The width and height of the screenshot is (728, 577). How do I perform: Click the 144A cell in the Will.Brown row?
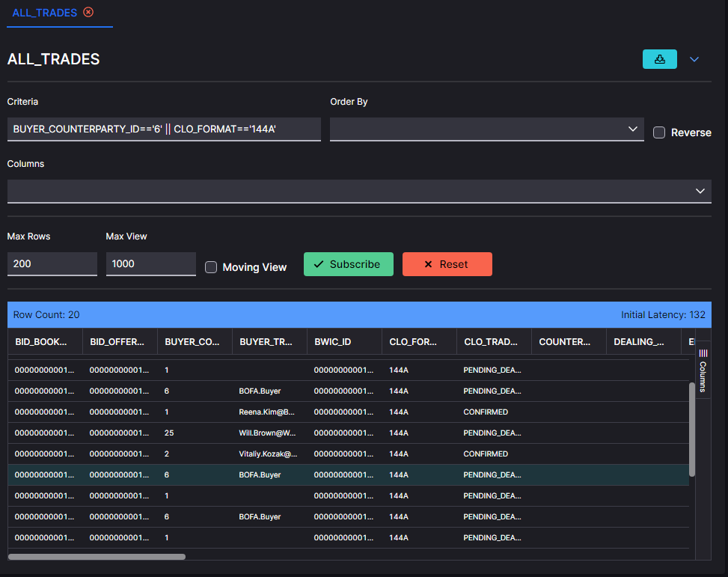[419, 433]
